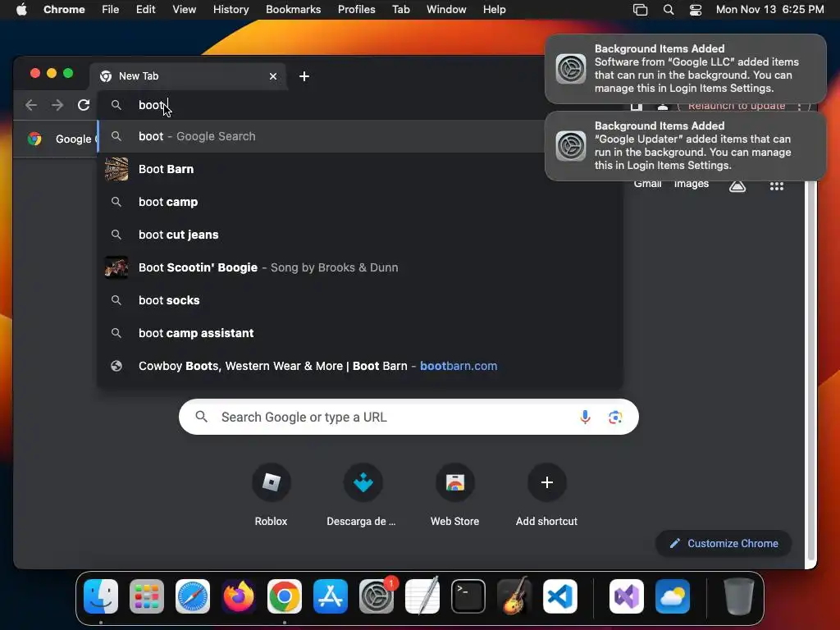This screenshot has height=630, width=840.
Task: Open Spotlight search in the menu bar
Action: pyautogui.click(x=669, y=10)
